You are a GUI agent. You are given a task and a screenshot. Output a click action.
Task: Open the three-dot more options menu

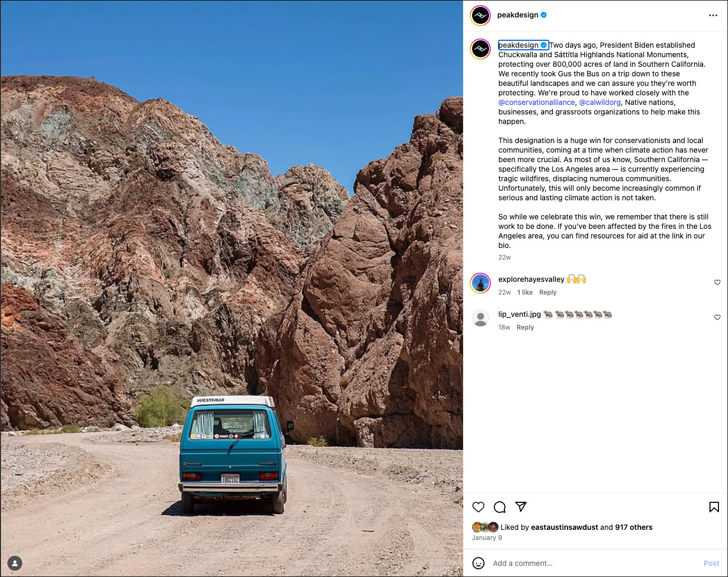coord(713,15)
